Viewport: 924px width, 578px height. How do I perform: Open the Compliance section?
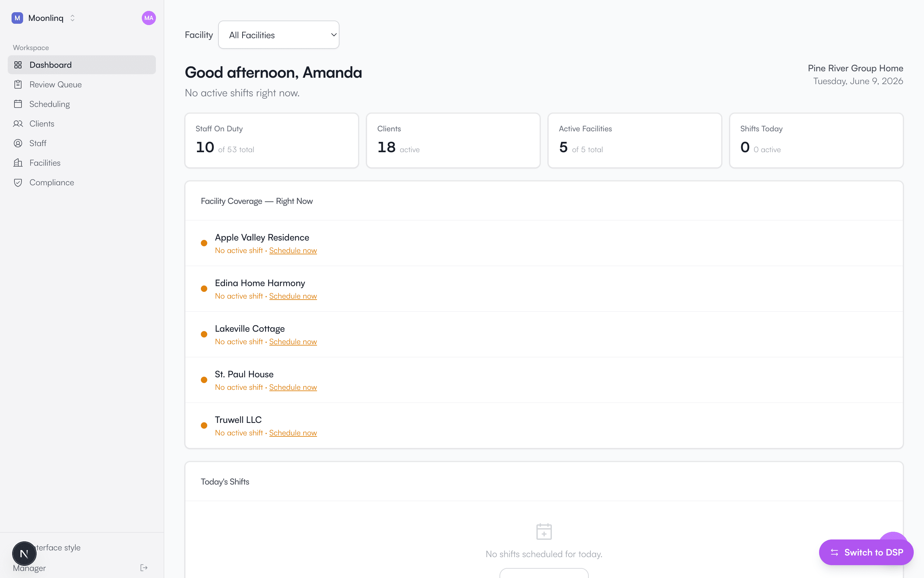tap(82, 182)
